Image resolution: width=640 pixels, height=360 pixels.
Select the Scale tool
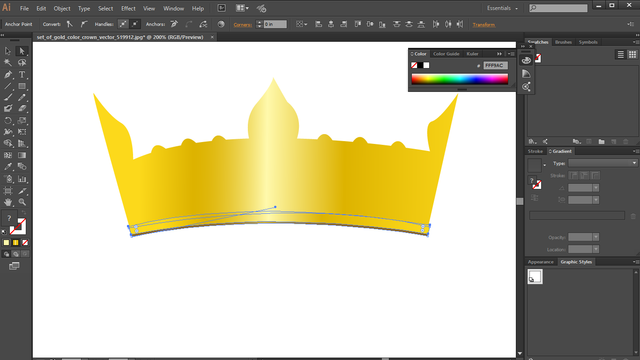[x=22, y=120]
